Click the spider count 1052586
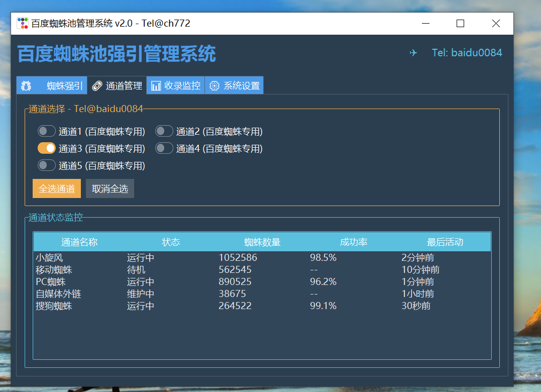The width and height of the screenshot is (541, 392). [238, 258]
